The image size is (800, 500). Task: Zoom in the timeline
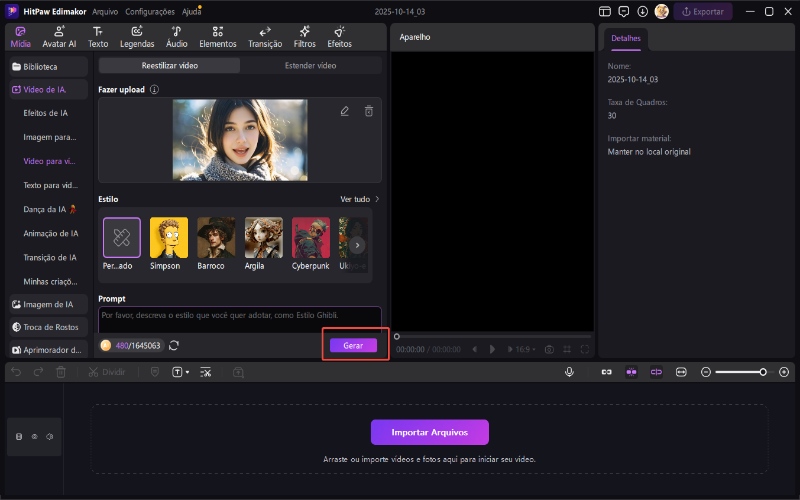(784, 372)
